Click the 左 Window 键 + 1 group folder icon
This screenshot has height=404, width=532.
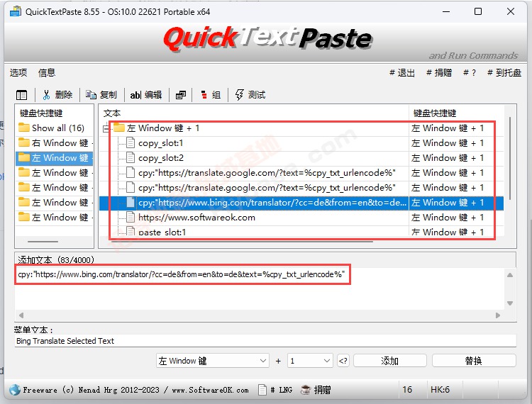[x=119, y=128]
